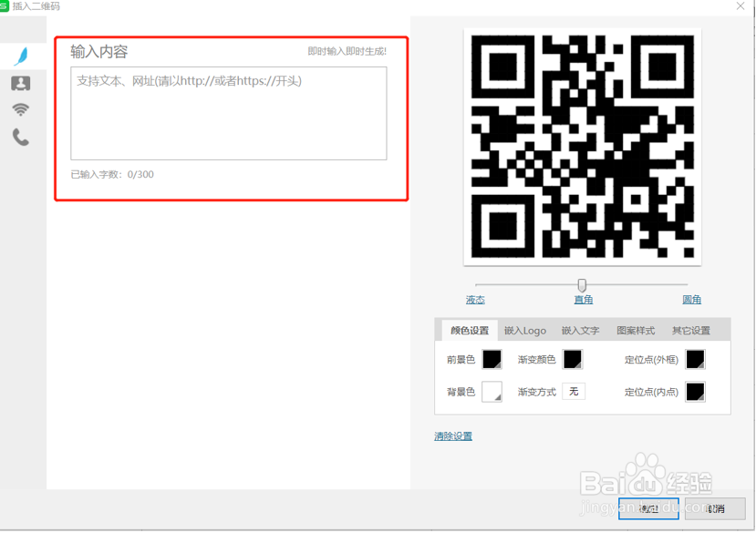This screenshot has height=533, width=756.
Task: Click the 取消 button
Action: point(716,509)
